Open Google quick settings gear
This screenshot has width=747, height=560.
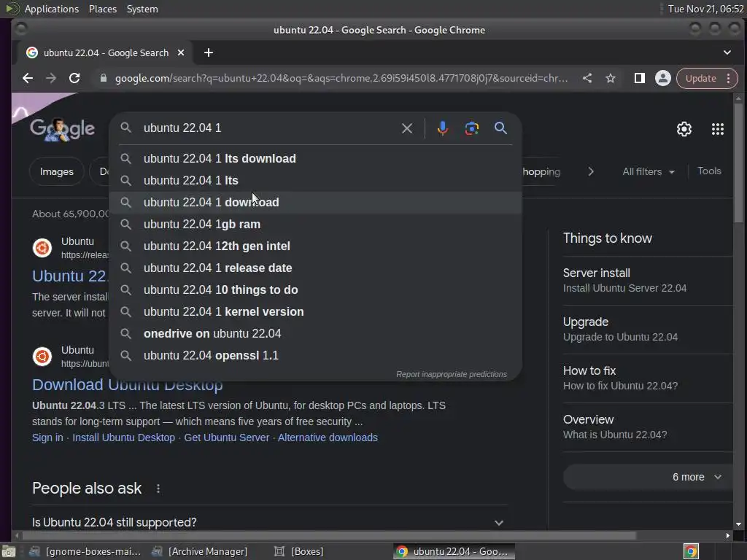684,129
